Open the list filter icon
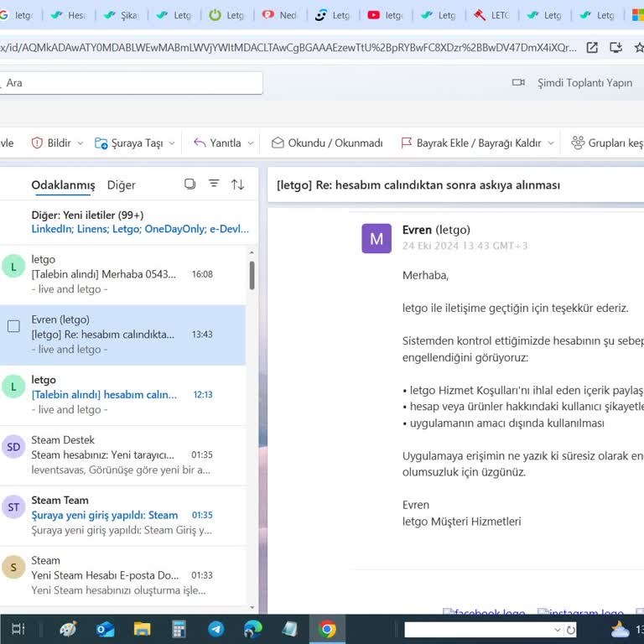The height and width of the screenshot is (644, 644). pos(214,184)
